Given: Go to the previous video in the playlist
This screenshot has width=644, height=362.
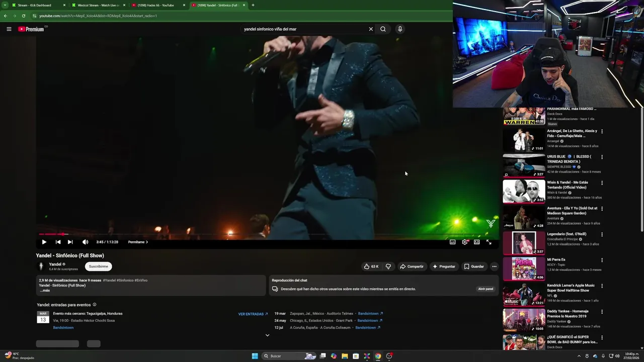Looking at the screenshot, I should click(58, 242).
